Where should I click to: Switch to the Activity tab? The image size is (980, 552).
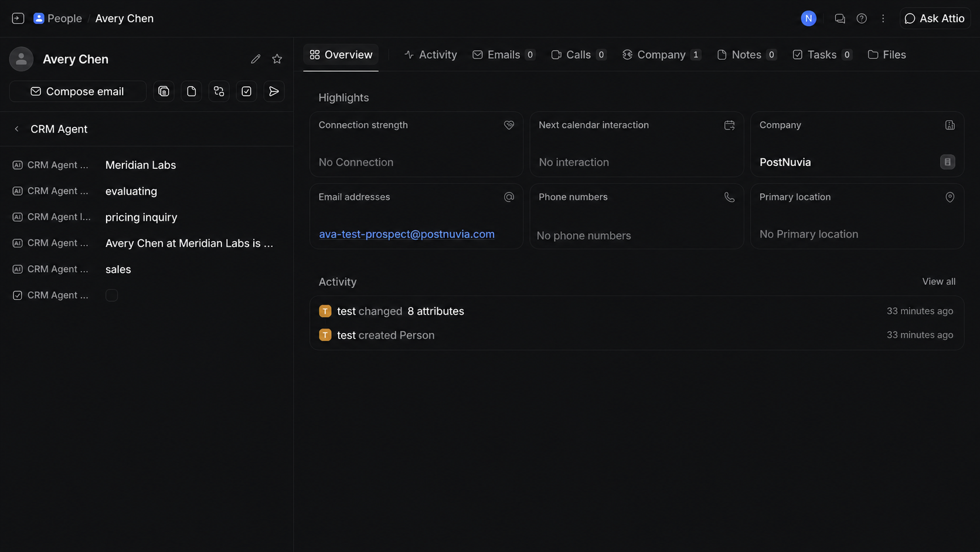pos(430,55)
